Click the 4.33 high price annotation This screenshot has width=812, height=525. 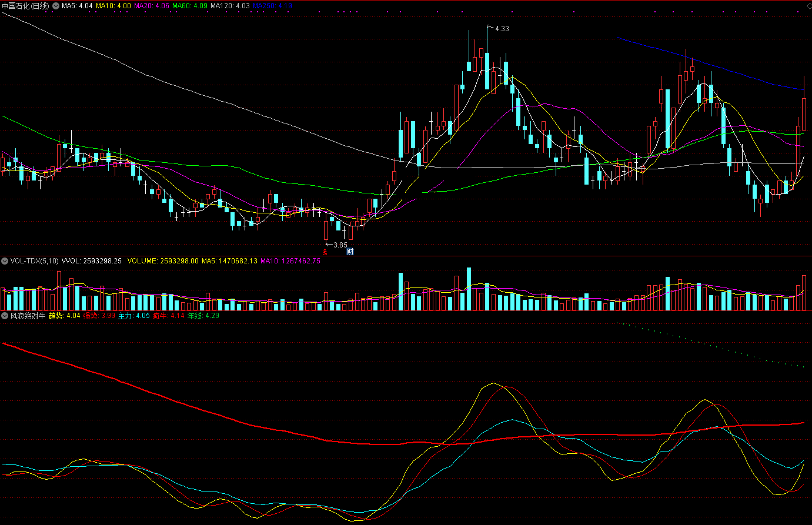[x=502, y=28]
